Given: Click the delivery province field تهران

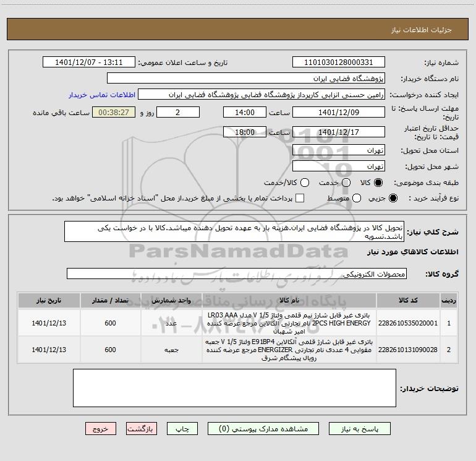Looking at the screenshot, I should (x=339, y=150).
